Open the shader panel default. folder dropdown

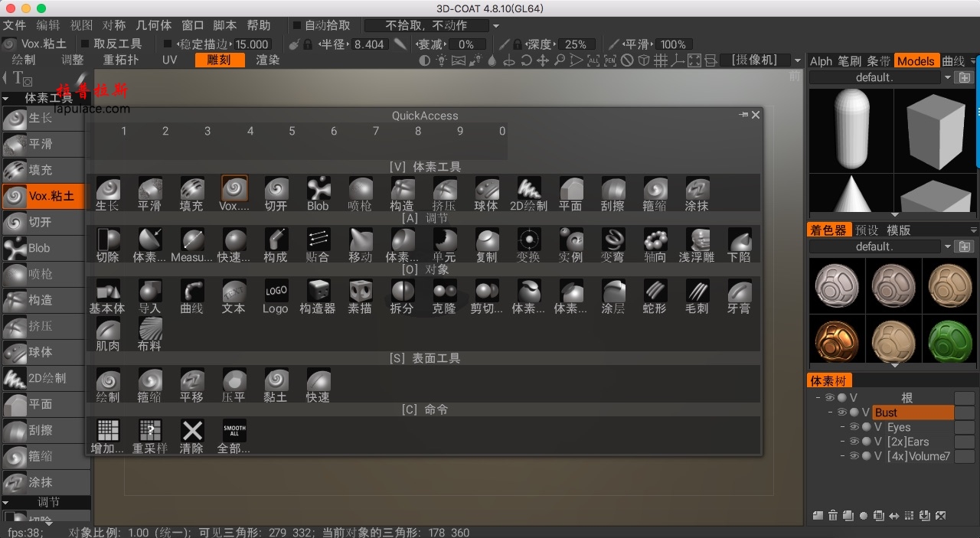[948, 246]
